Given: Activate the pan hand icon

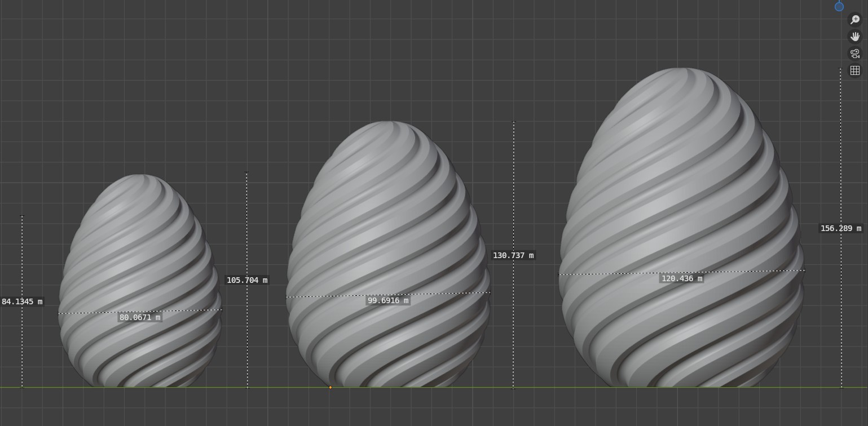Looking at the screenshot, I should coord(854,37).
